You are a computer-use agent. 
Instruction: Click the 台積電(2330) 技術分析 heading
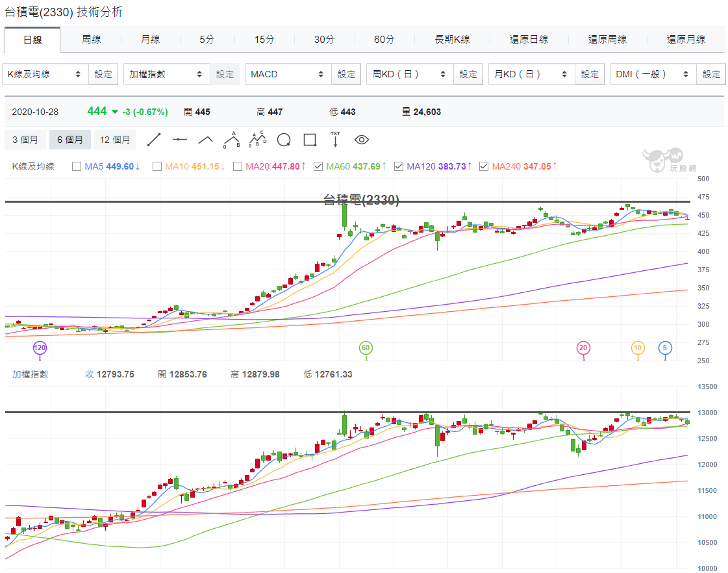click(x=64, y=12)
